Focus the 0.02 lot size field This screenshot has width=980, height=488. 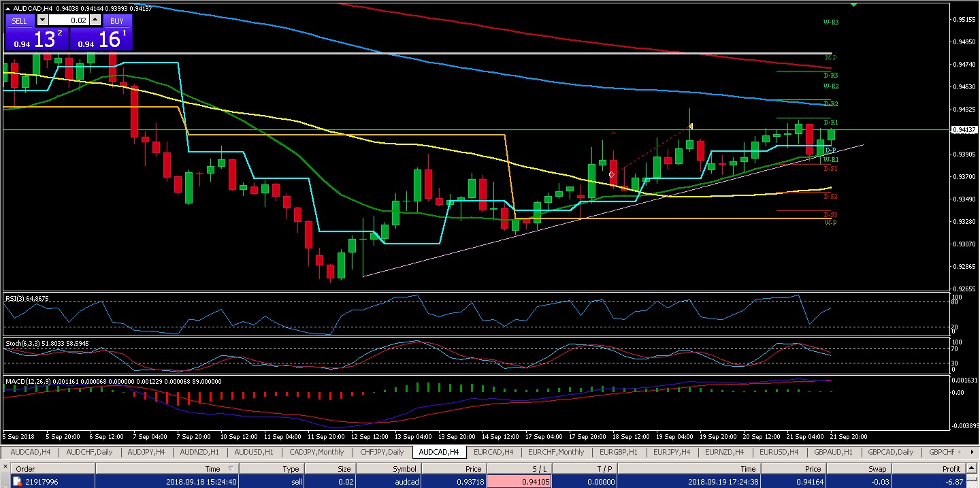click(70, 20)
